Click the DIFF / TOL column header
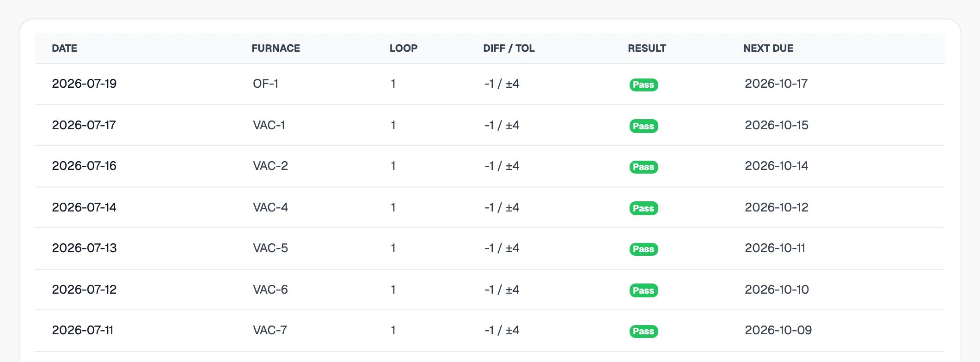Viewport: 980px width, 362px height. coord(508,48)
